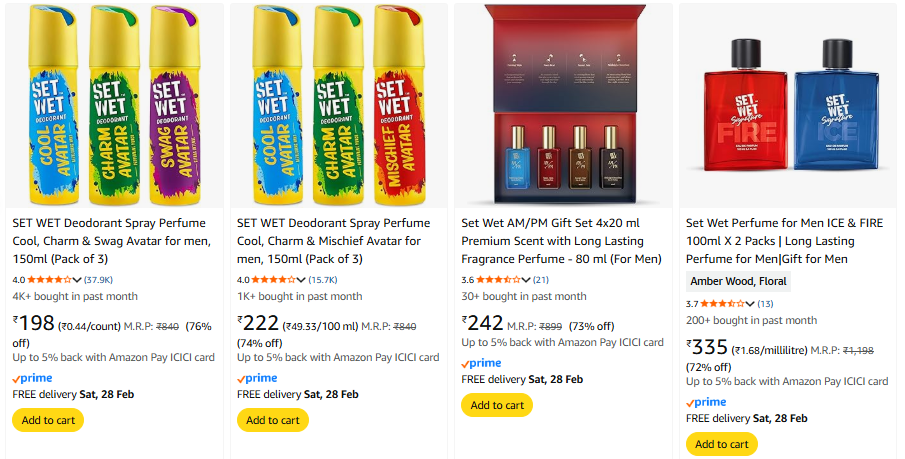Open the 37.9K reviews link

click(98, 279)
